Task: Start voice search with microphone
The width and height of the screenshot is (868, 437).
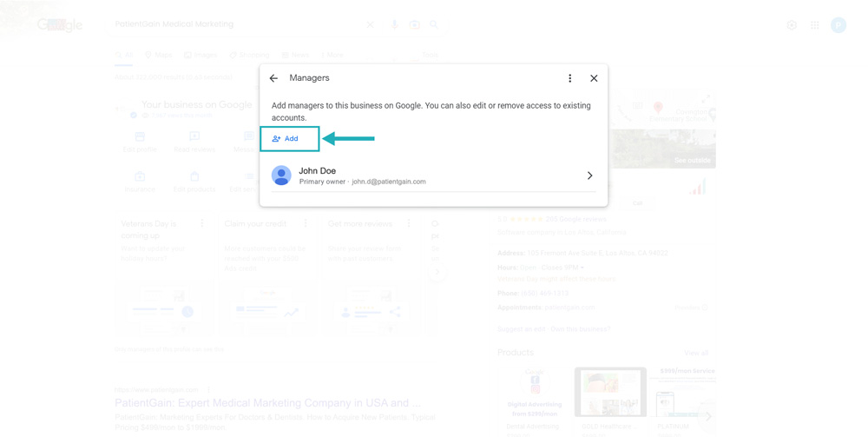Action: (x=394, y=24)
